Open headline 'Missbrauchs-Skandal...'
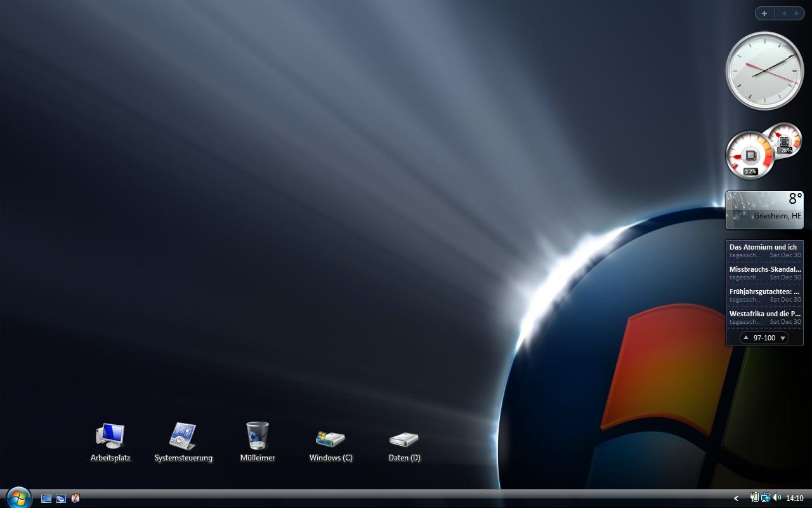Image resolution: width=812 pixels, height=508 pixels. click(x=764, y=273)
